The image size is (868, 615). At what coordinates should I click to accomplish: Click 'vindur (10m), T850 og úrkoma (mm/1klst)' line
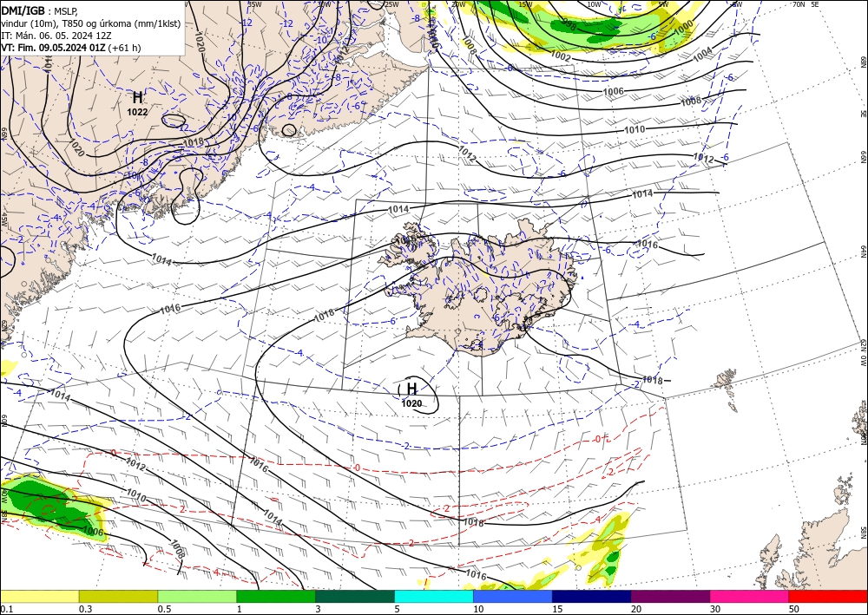pos(91,23)
